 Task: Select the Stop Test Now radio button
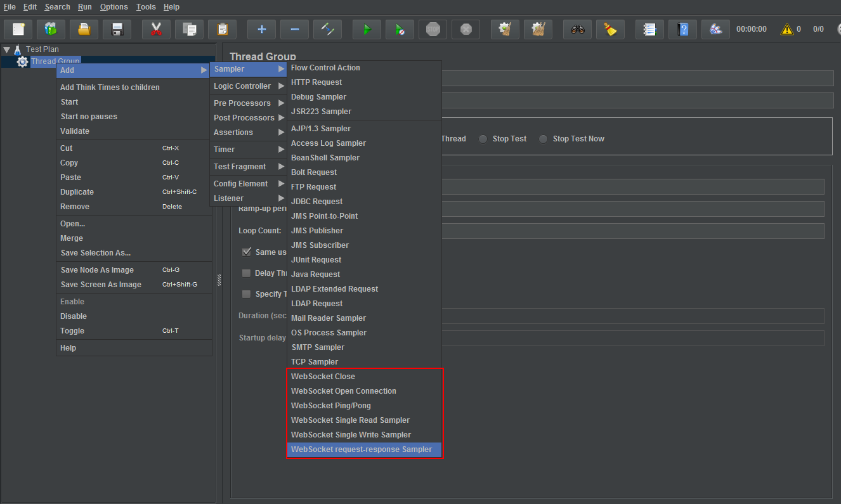544,139
